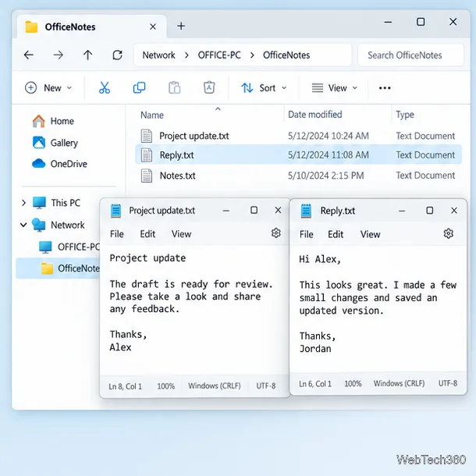
Task: Click Network in the address bar breadcrumb
Action: (158, 55)
